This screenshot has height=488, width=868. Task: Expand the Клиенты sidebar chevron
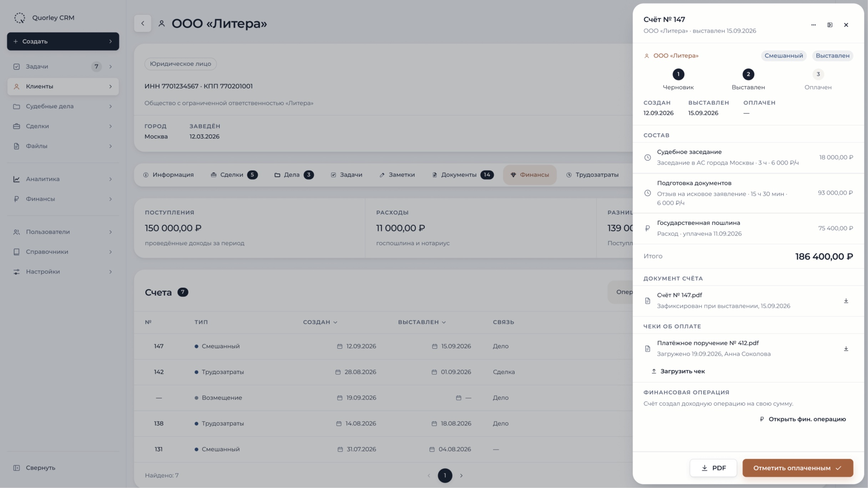pyautogui.click(x=111, y=86)
